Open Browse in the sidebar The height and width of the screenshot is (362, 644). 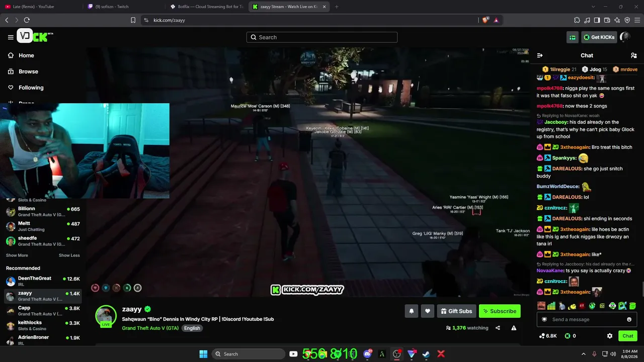point(28,71)
